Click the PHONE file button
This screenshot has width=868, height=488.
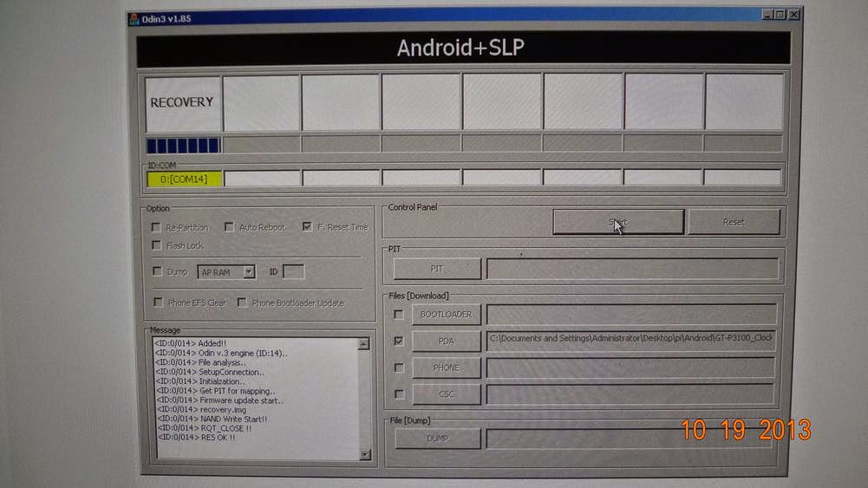pos(447,368)
